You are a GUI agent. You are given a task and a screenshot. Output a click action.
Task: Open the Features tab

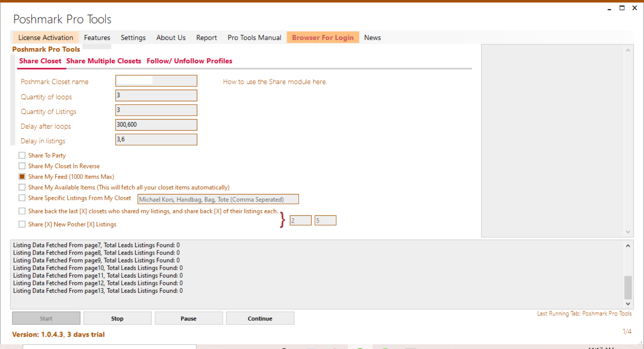coord(97,37)
